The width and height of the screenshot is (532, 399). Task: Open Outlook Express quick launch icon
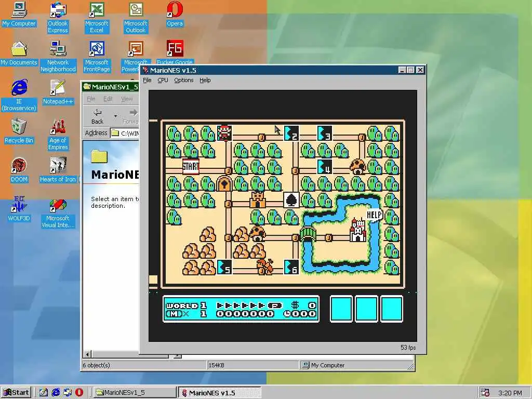click(x=68, y=393)
